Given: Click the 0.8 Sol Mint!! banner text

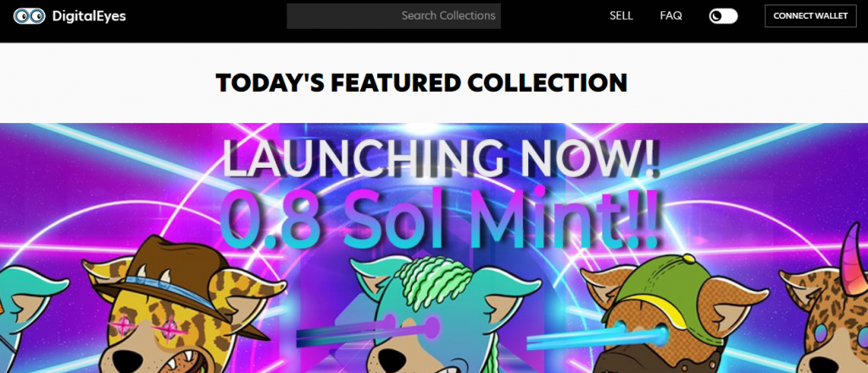Looking at the screenshot, I should click(440, 221).
